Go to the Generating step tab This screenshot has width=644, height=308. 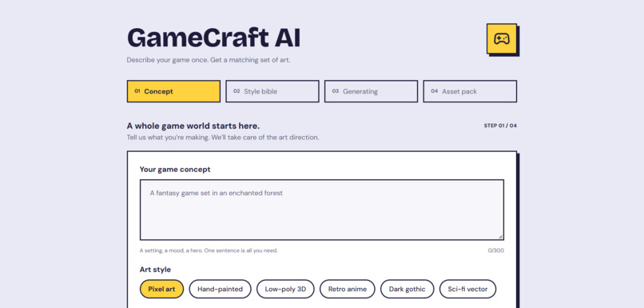tap(371, 91)
